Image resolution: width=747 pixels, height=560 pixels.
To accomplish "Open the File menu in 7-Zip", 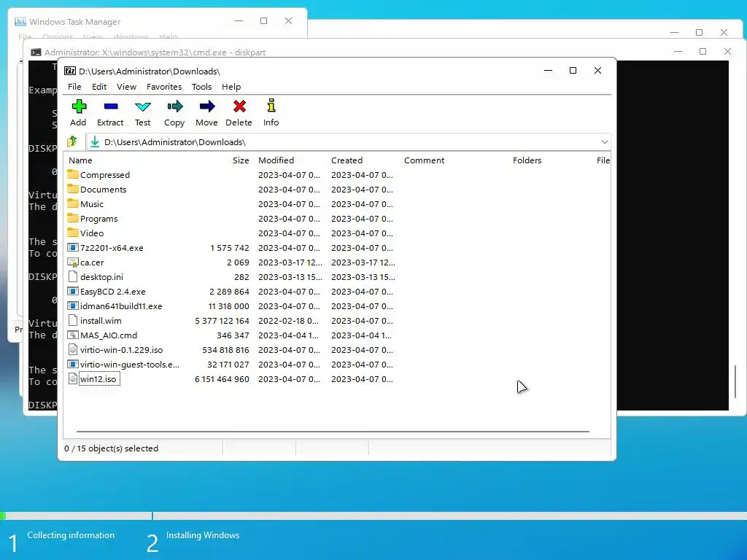I will 74,87.
